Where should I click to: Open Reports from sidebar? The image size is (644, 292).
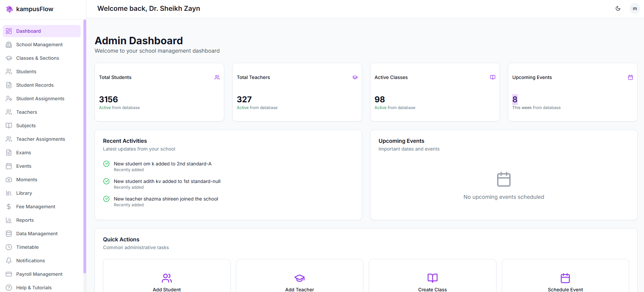tap(42, 220)
